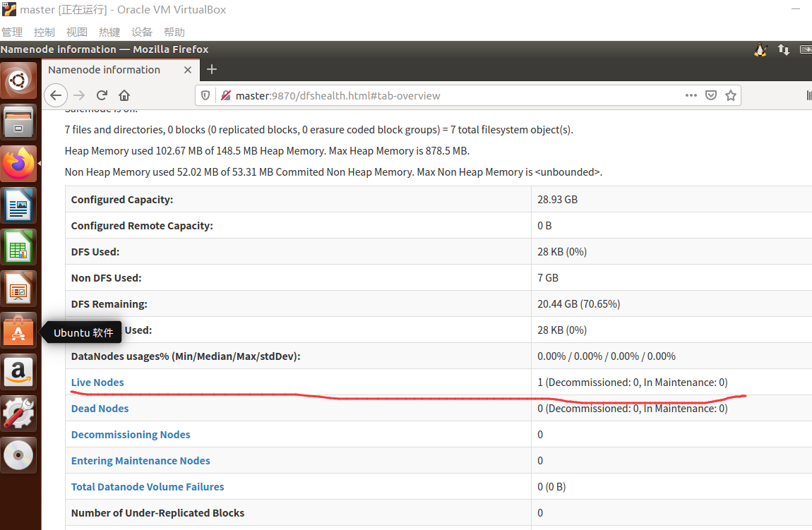Viewport: 812px width, 530px height.
Task: Open the Live Nodes link
Action: [x=97, y=383]
